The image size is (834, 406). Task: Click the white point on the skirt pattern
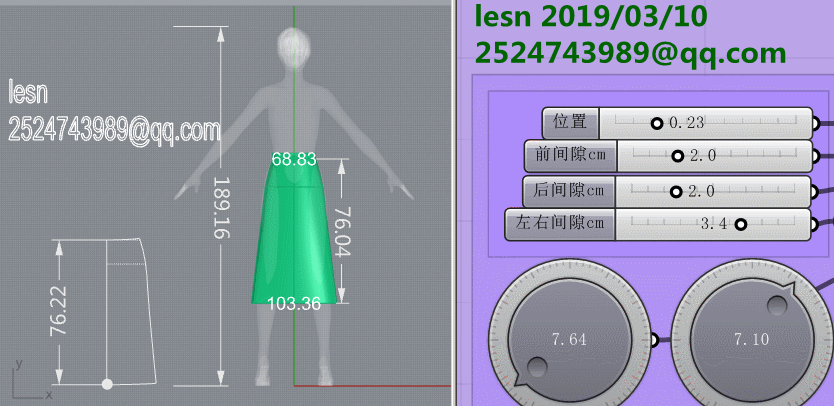coord(107,384)
